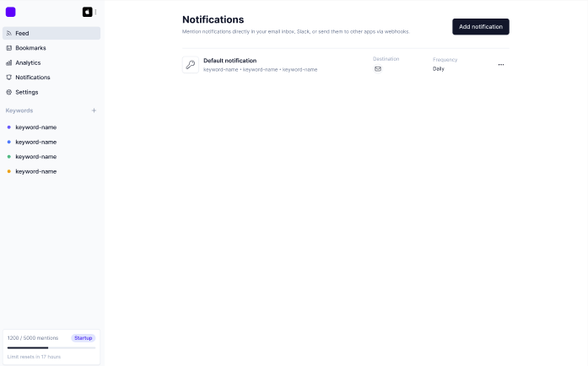Open the vertical dots menu beside the avatar

(95, 12)
